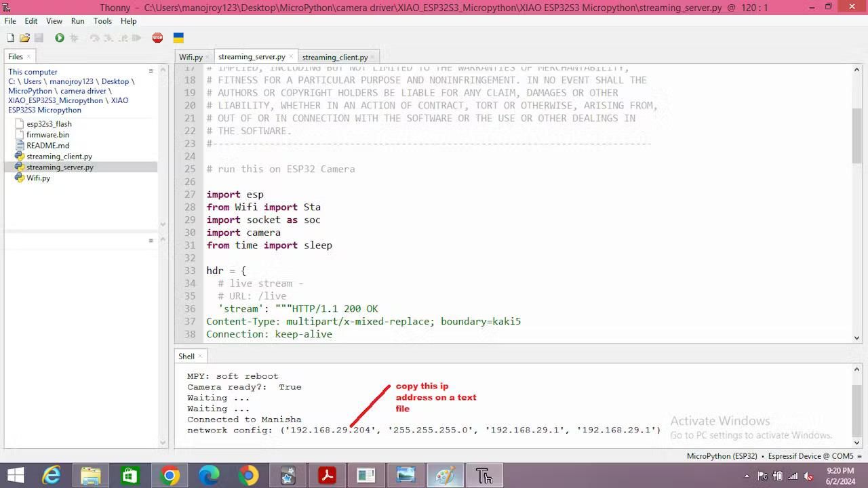The height and width of the screenshot is (488, 868).
Task: Open the Windows Start menu
Action: tap(15, 475)
